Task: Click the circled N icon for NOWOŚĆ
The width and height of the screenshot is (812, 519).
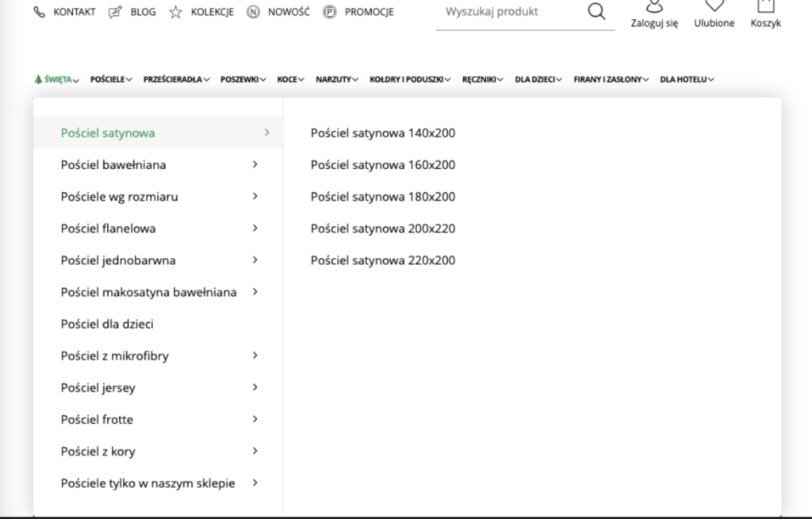Action: tap(253, 12)
